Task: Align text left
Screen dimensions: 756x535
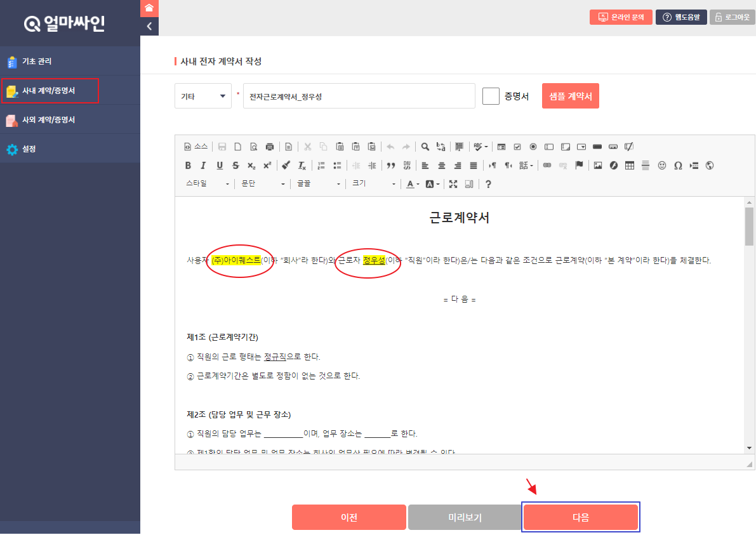Action: coord(425,165)
